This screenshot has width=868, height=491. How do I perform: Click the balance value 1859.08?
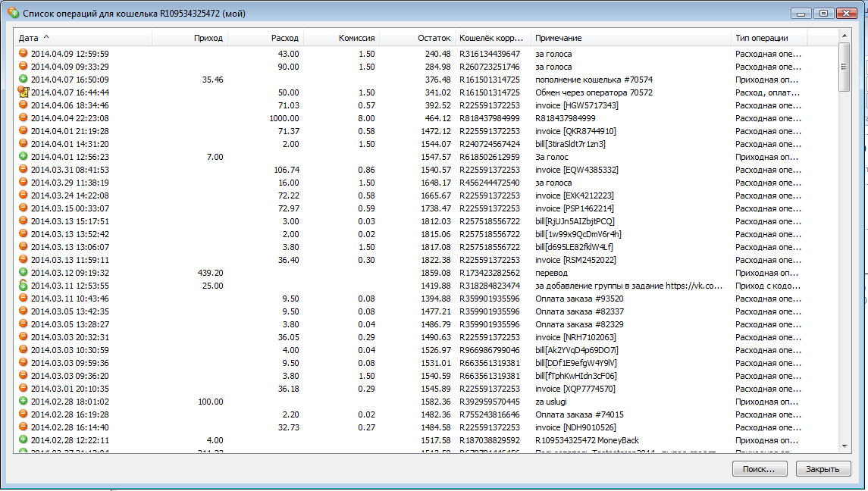tap(436, 272)
